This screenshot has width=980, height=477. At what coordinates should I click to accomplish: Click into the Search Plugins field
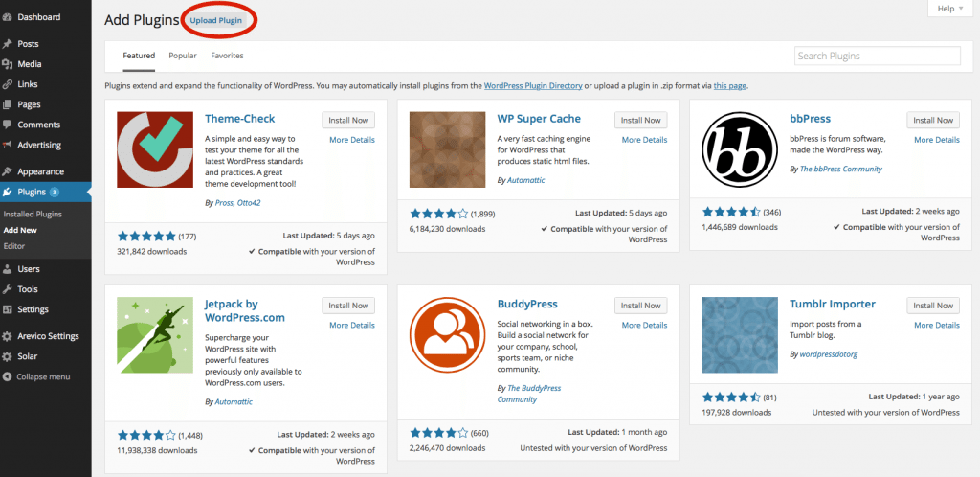[x=878, y=56]
